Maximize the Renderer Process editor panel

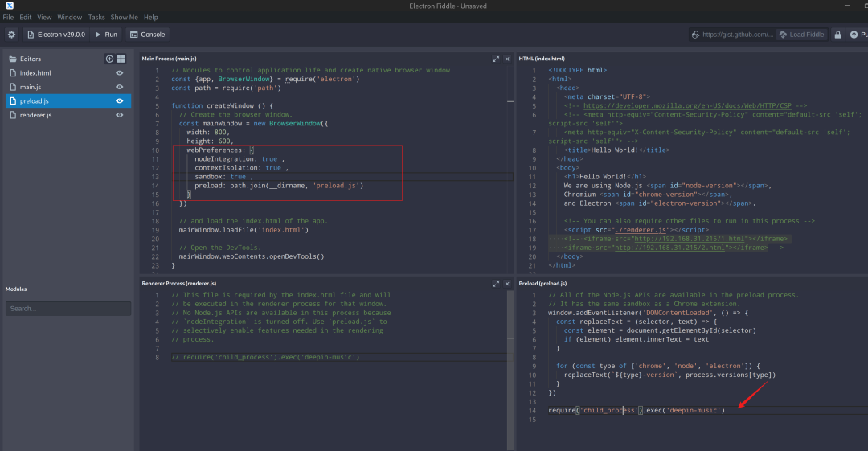497,284
